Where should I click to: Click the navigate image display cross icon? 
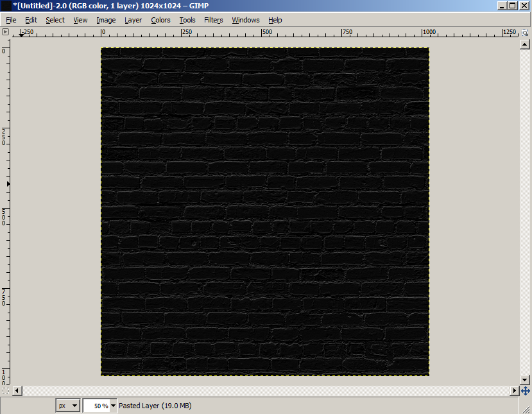pos(525,391)
